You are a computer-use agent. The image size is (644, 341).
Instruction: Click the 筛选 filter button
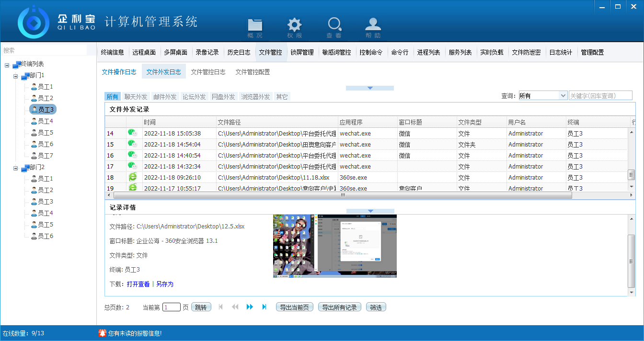[x=376, y=307]
